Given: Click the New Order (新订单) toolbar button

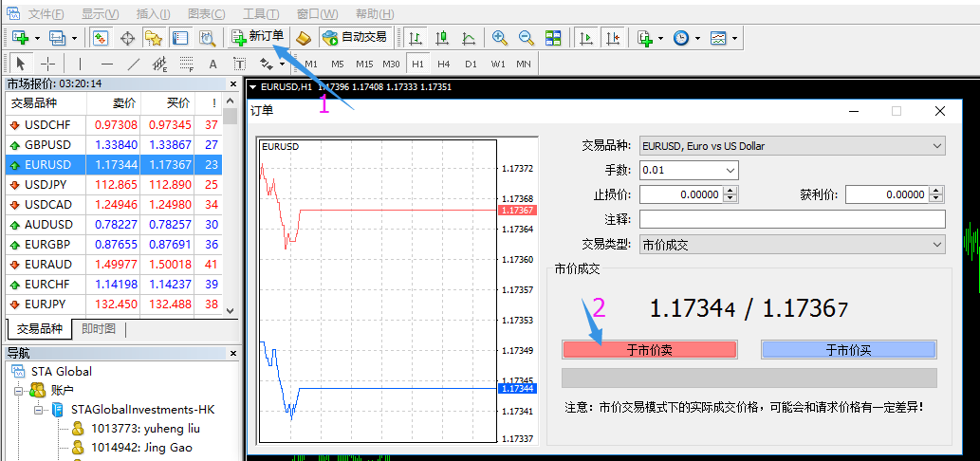Looking at the screenshot, I should coord(257,38).
